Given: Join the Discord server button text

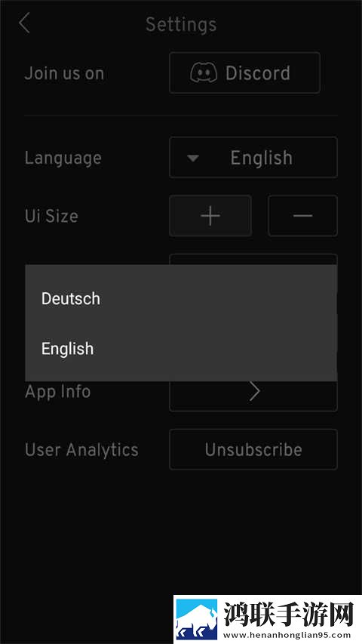Looking at the screenshot, I should (x=258, y=73).
